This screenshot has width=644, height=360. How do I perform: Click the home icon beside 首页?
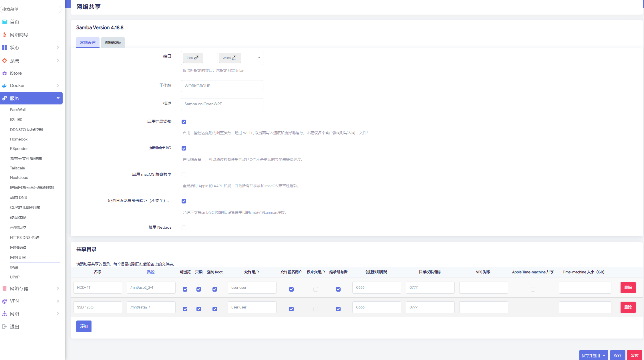pyautogui.click(x=5, y=22)
